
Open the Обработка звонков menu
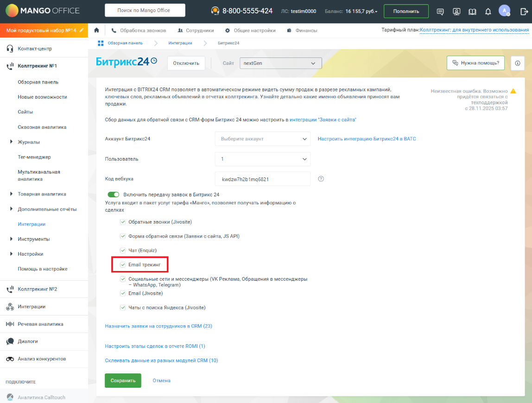tap(139, 31)
